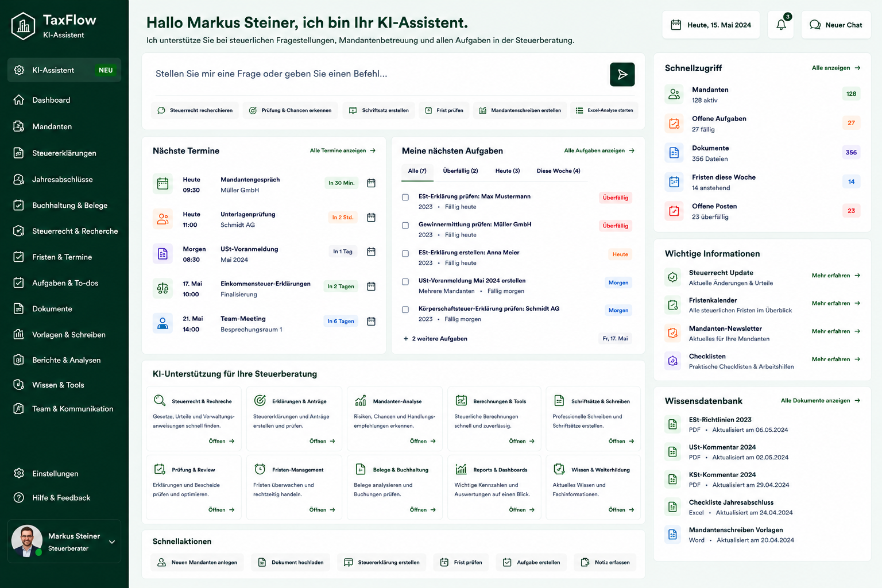Check the ESt-Erklärung prüfen: Max Mustermann task
The width and height of the screenshot is (882, 588).
[405, 198]
